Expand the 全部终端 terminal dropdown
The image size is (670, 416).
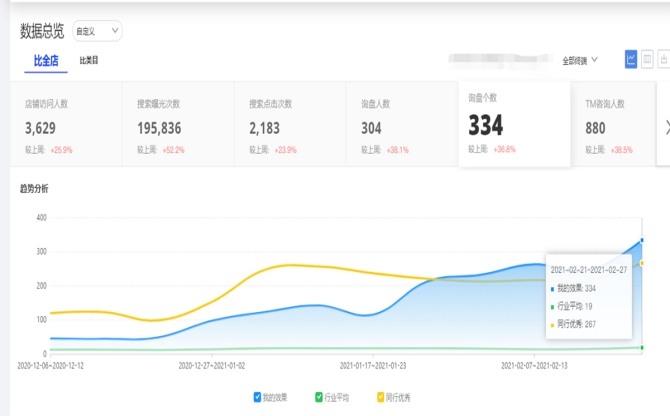(580, 60)
